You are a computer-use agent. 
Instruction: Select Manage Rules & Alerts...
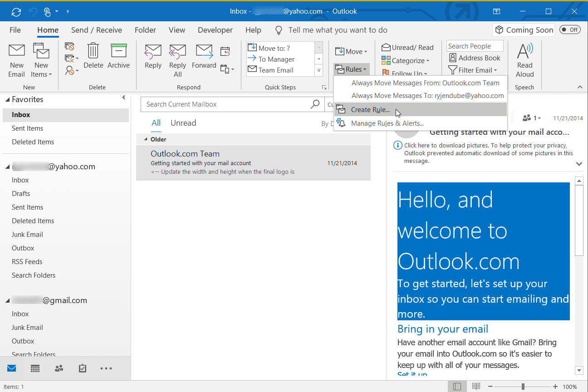pos(421,123)
